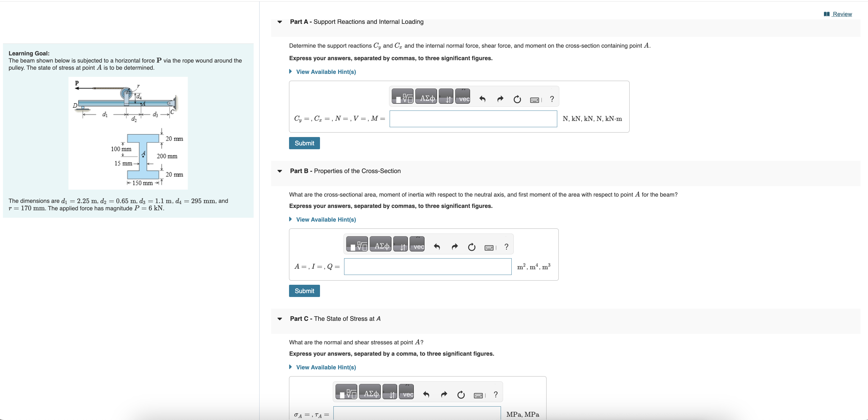The image size is (868, 420).
Task: Submit the Part A answer
Action: click(x=304, y=143)
